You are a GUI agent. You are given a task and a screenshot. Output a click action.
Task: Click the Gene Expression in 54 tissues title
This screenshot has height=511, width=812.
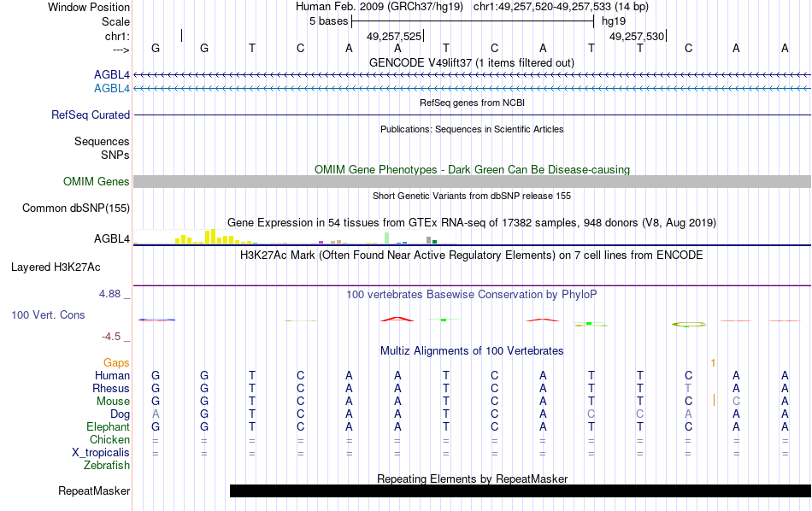point(472,223)
